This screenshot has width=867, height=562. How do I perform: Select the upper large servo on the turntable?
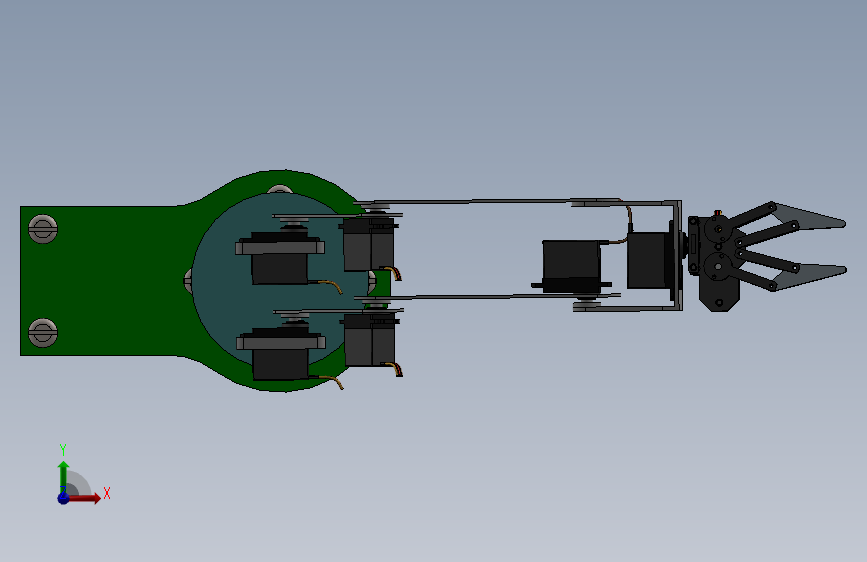280,259
